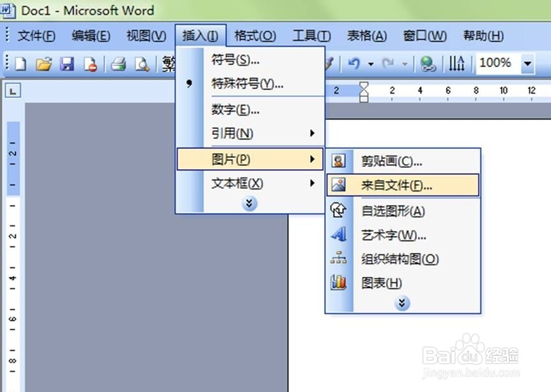This screenshot has height=392, width=551.
Task: Open the 视图(V) menu
Action: 146,36
